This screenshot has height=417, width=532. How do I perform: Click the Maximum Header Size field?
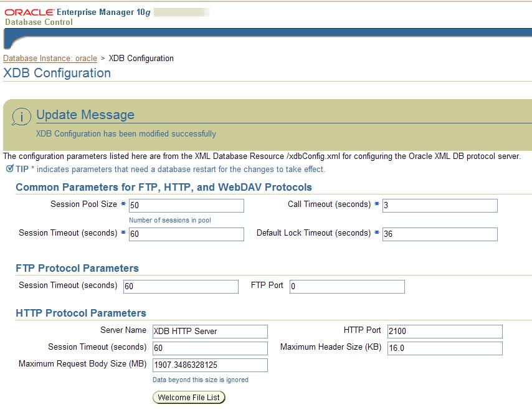point(445,348)
